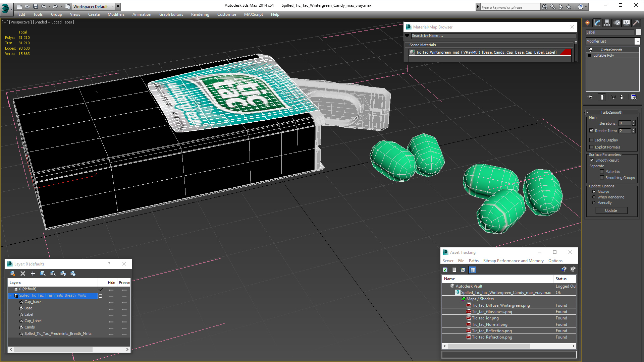Collapse the Spilled_Tic_Tac_Freshmints_Breath_Mints layer tree

(x=11, y=296)
